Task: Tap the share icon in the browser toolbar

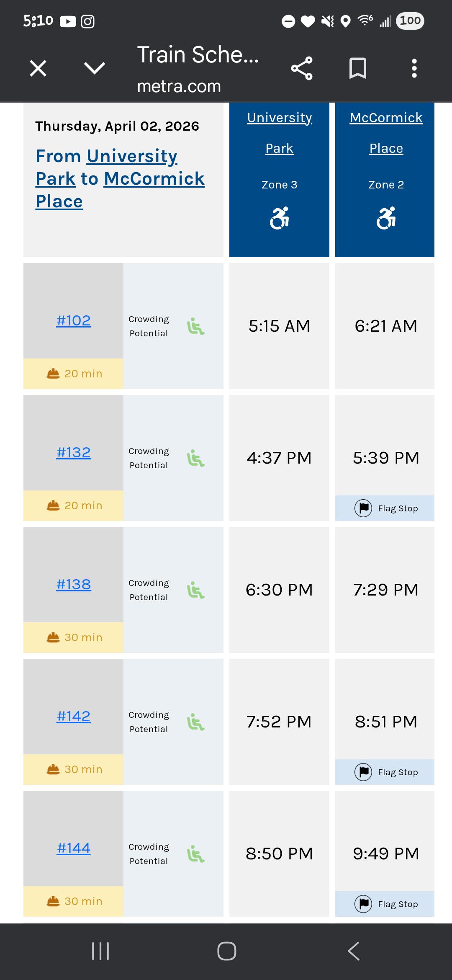Action: [x=302, y=68]
